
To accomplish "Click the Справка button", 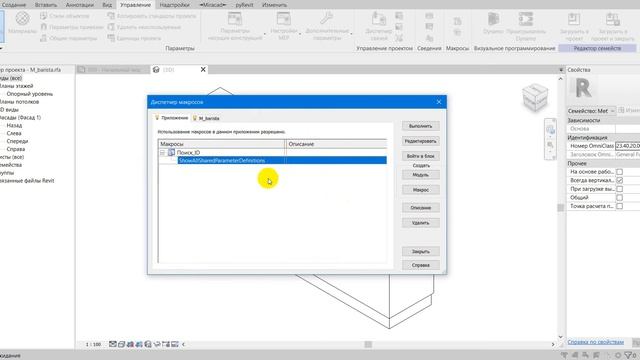I will pyautogui.click(x=420, y=265).
